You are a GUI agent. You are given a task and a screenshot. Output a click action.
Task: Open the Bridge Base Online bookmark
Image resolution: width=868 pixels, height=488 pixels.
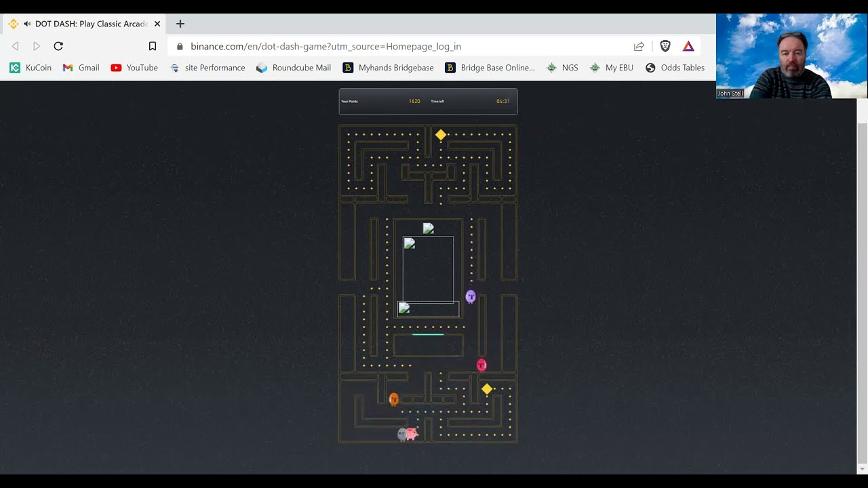[x=490, y=68]
